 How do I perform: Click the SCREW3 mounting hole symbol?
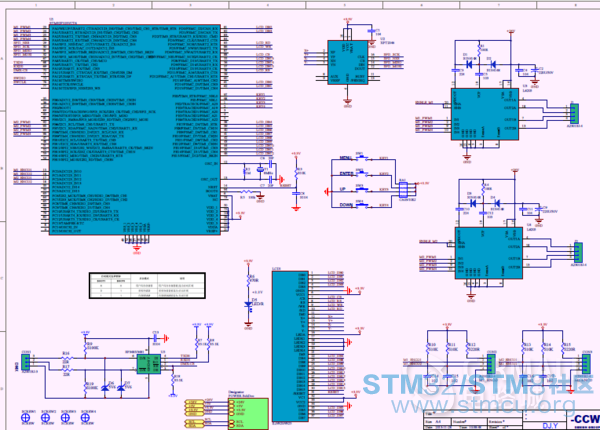tap(66, 417)
